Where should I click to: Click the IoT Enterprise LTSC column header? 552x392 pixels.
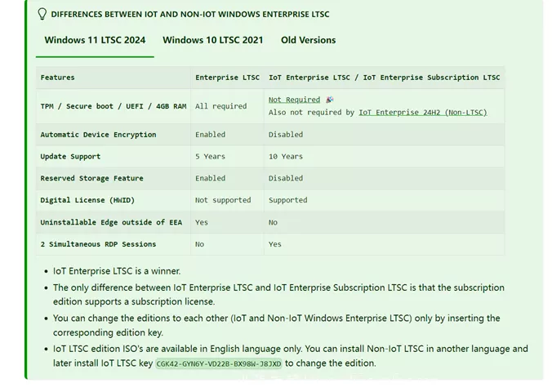384,78
